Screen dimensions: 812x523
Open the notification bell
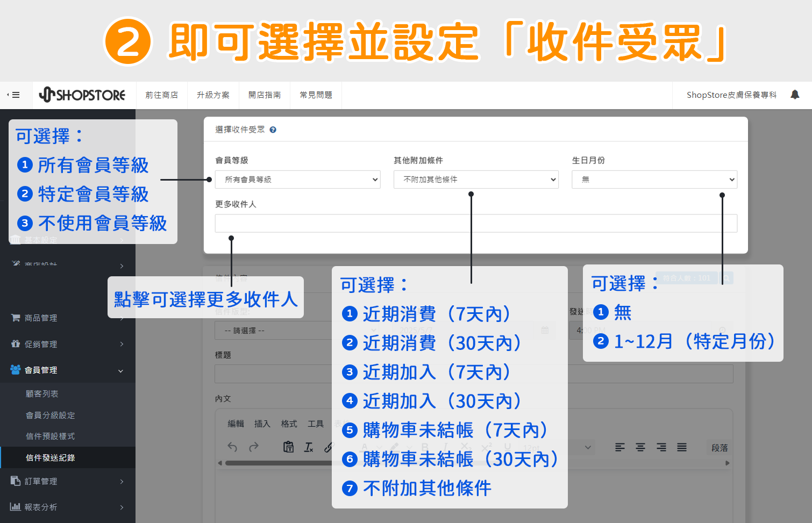795,95
